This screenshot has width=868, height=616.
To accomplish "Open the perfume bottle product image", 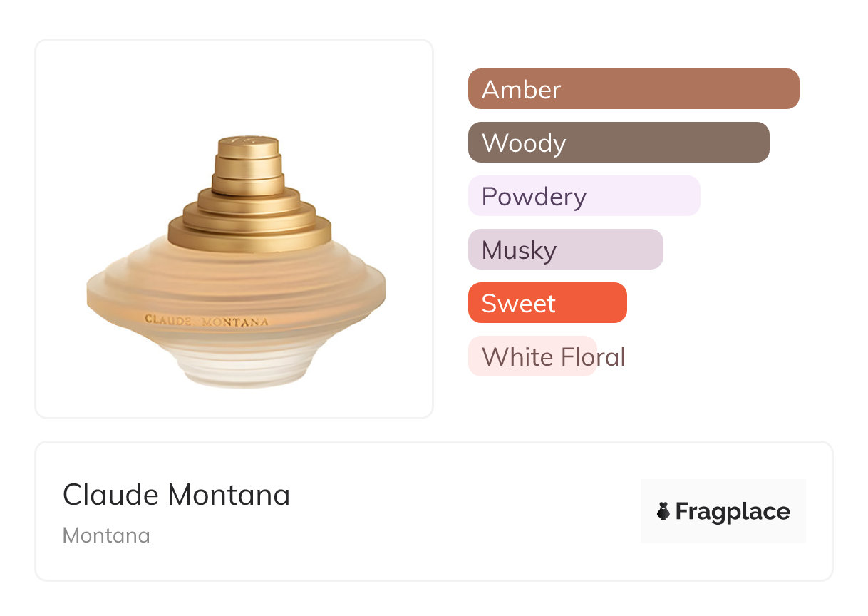I will click(x=234, y=228).
